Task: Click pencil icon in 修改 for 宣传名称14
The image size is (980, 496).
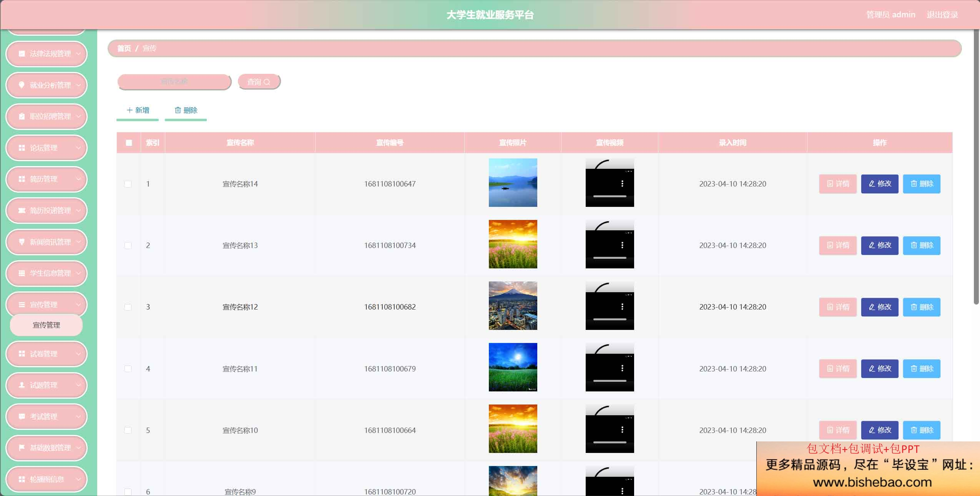Action: pyautogui.click(x=872, y=184)
